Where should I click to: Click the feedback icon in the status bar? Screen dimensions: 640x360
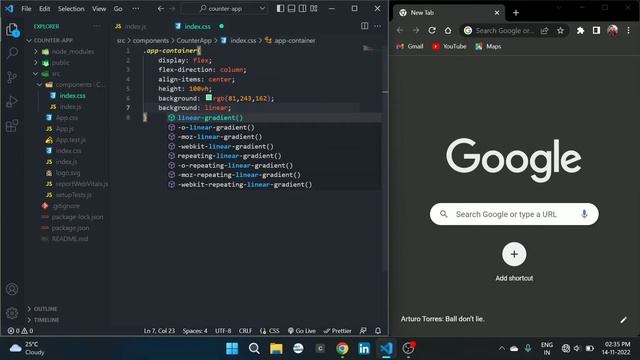pyautogui.click(x=363, y=331)
